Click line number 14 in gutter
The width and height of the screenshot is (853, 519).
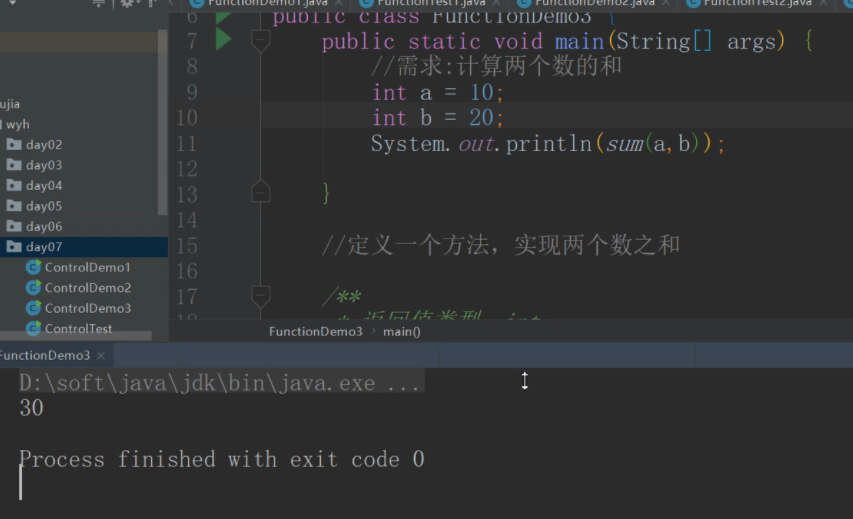[187, 220]
